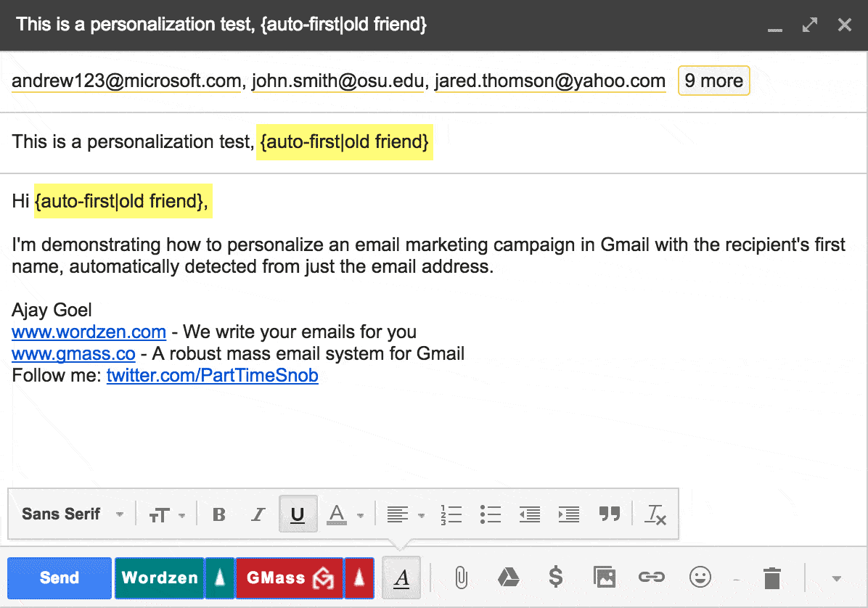Insert a link using the chain icon
Image resolution: width=868 pixels, height=608 pixels.
pyautogui.click(x=651, y=578)
